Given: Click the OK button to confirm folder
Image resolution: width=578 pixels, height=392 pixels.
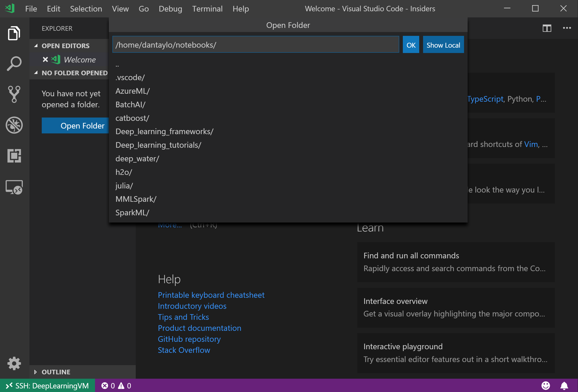Looking at the screenshot, I should pyautogui.click(x=411, y=45).
